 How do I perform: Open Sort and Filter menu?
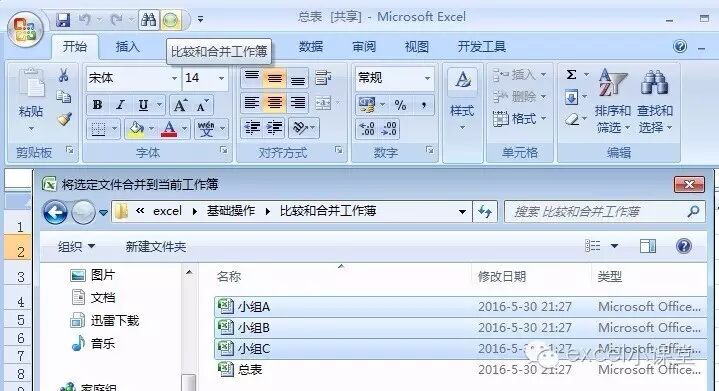pyautogui.click(x=613, y=101)
